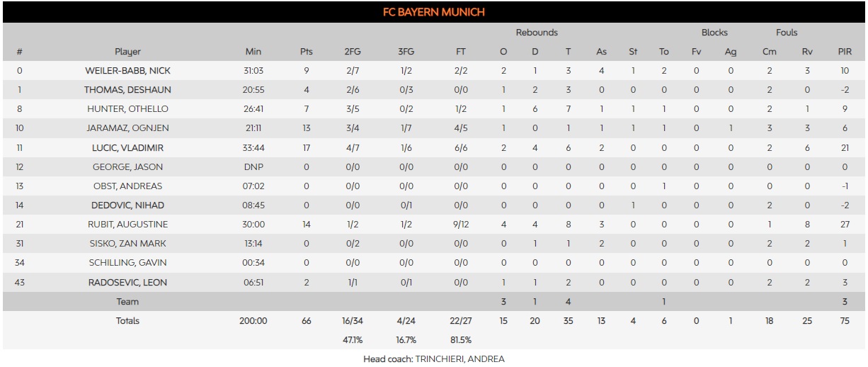The width and height of the screenshot is (868, 367).
Task: Click the Player column header
Action: 127,52
